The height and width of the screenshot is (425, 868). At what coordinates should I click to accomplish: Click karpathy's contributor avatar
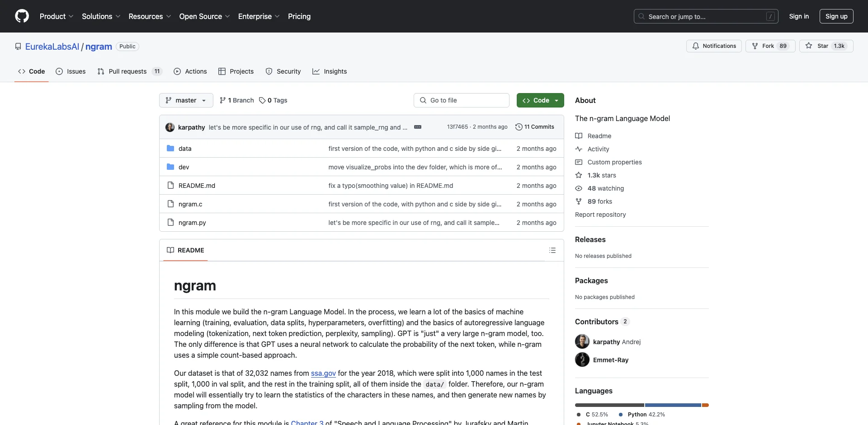click(x=582, y=341)
